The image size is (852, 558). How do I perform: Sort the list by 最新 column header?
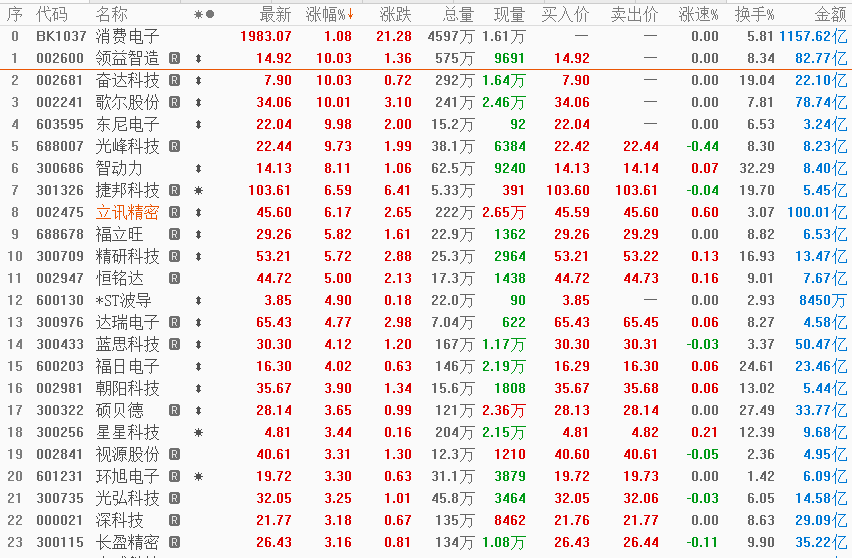(275, 14)
